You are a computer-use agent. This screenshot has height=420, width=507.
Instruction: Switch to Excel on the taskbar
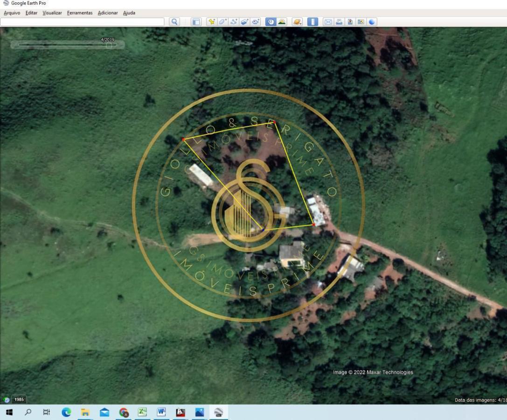pyautogui.click(x=142, y=412)
